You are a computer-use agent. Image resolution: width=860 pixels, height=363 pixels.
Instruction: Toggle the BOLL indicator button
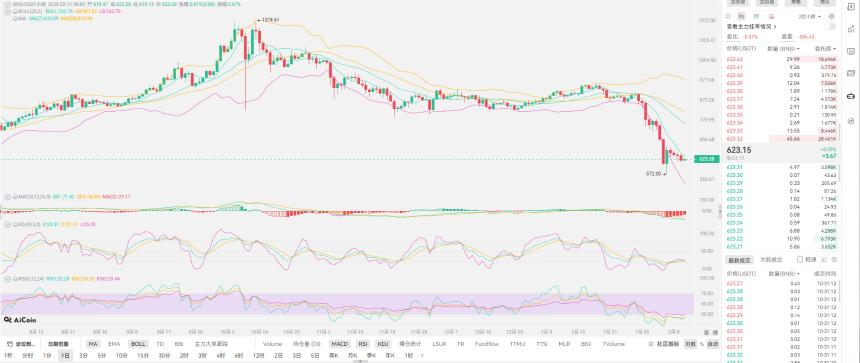pyautogui.click(x=138, y=344)
